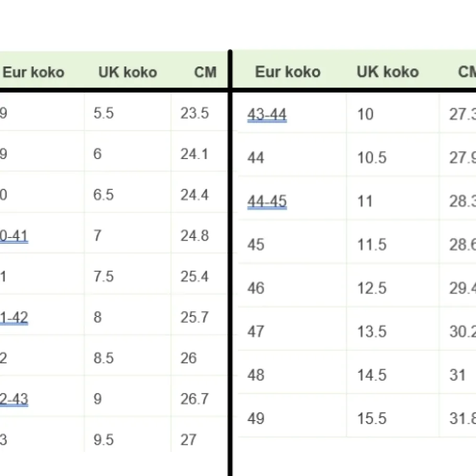Select the CM header above 23.5
Viewport: 476px width, 476px height.
[205, 72]
